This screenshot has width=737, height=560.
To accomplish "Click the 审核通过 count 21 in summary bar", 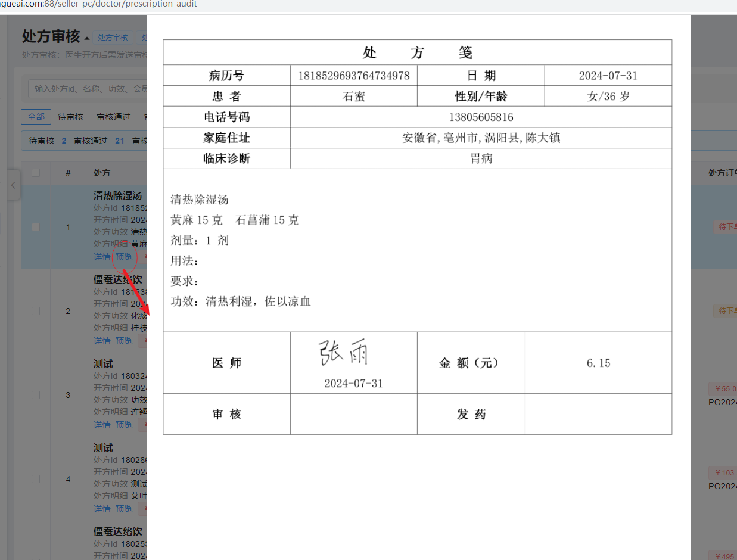I will pos(120,141).
